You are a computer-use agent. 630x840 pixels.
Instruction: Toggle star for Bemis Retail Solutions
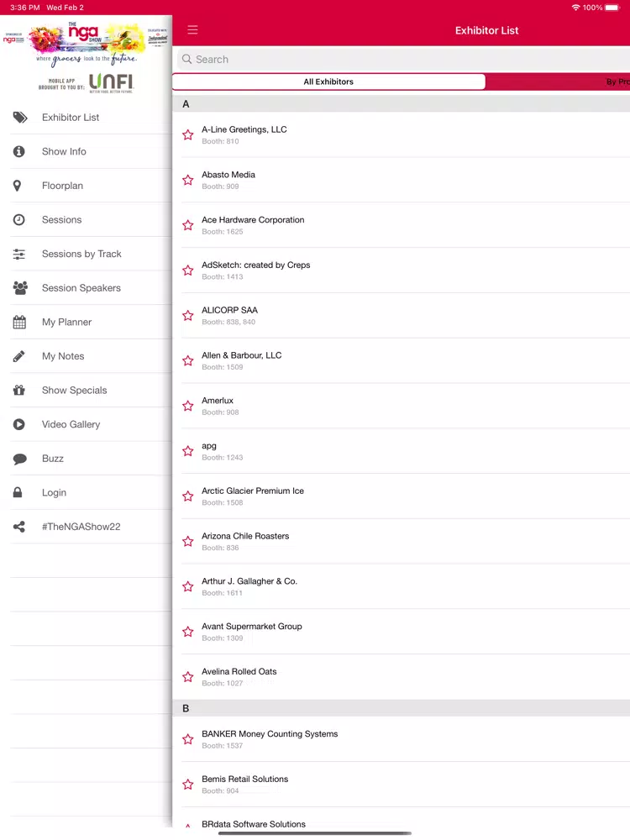[x=187, y=785]
